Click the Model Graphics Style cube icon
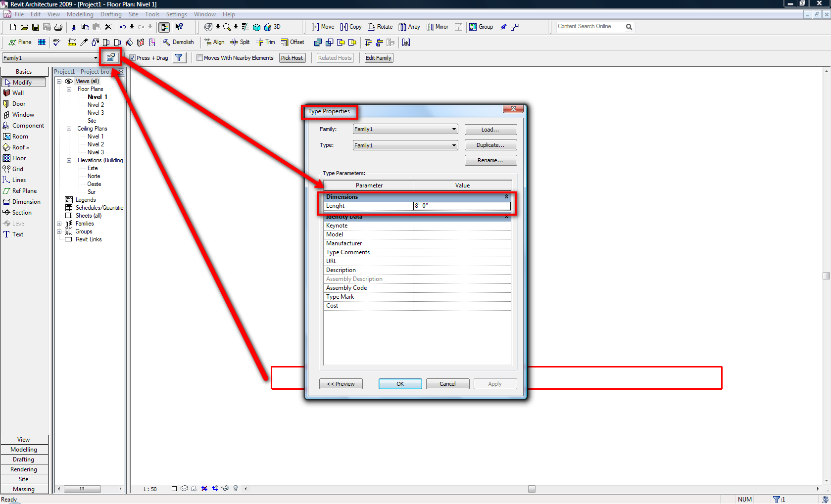This screenshot has height=504, width=831. pyautogui.click(x=184, y=489)
